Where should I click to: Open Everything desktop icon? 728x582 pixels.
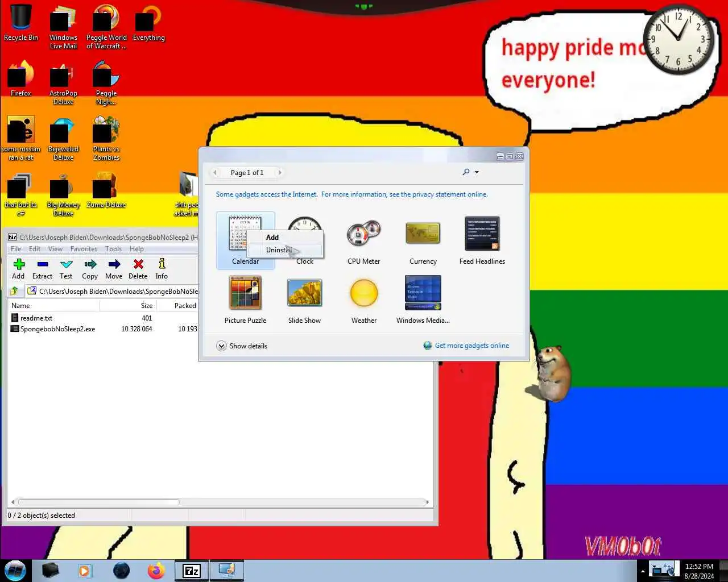pyautogui.click(x=149, y=23)
